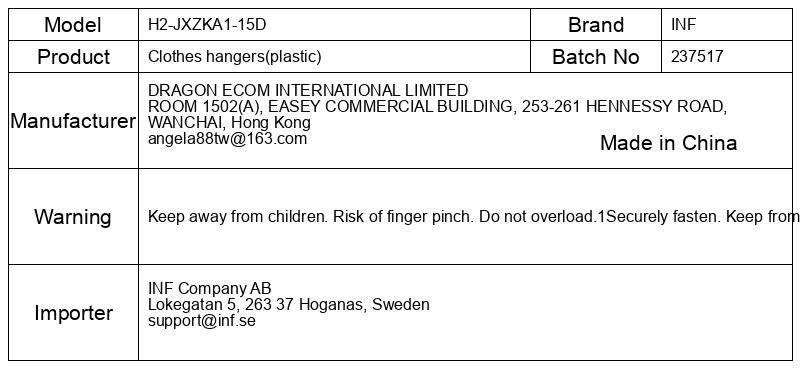Click the Batch No label
Viewport: 800px width, 380px height.
coord(596,57)
